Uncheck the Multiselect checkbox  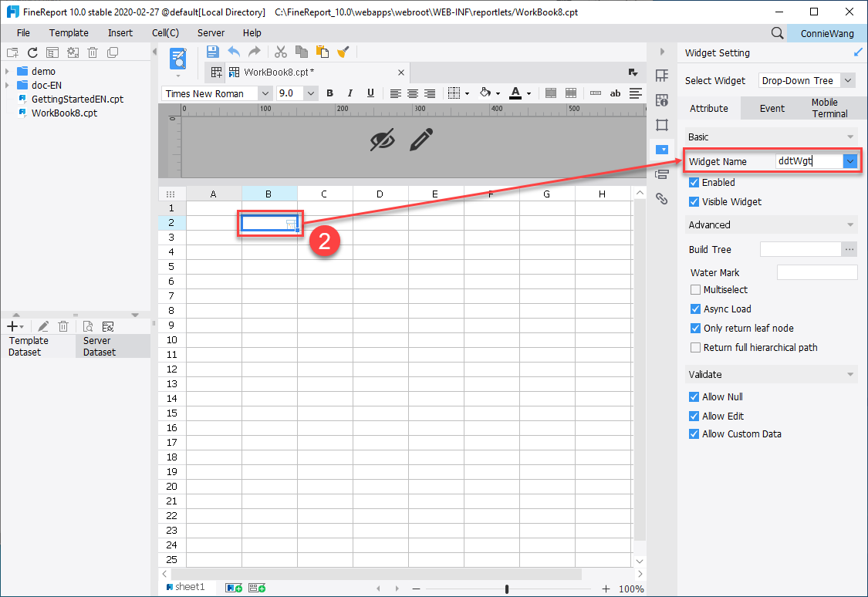click(694, 289)
